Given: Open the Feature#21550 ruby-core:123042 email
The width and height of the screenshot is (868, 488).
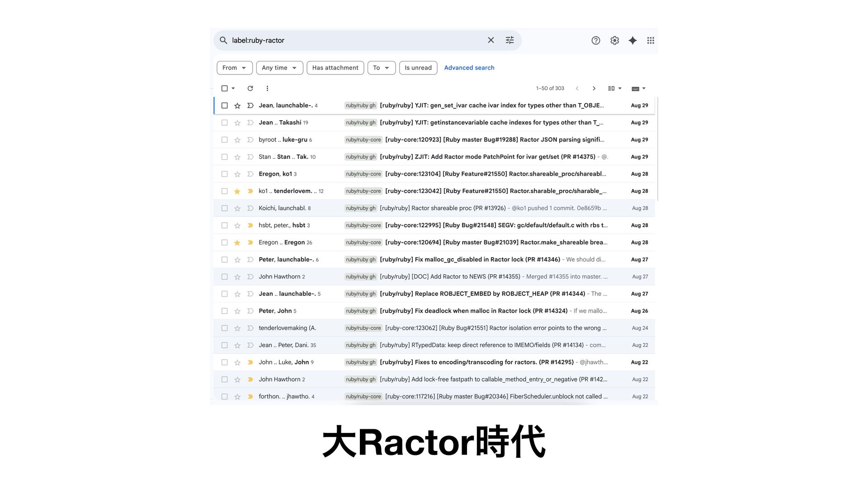Looking at the screenshot, I should tap(434, 191).
